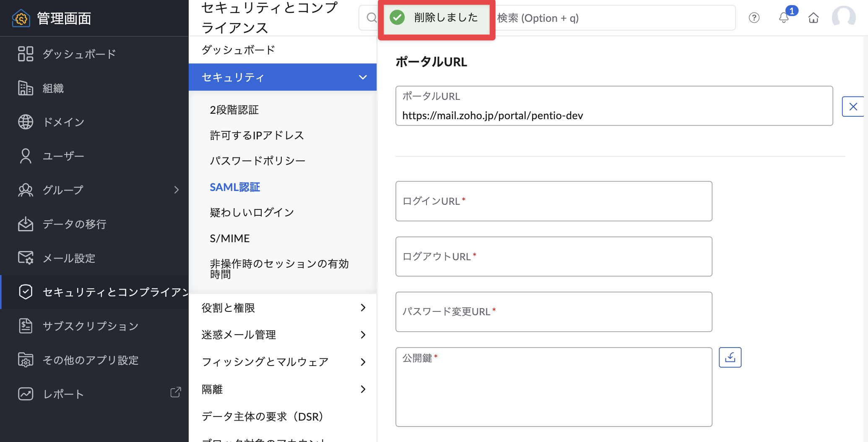
Task: Collapse the セキュリティ section chevron
Action: pyautogui.click(x=363, y=77)
